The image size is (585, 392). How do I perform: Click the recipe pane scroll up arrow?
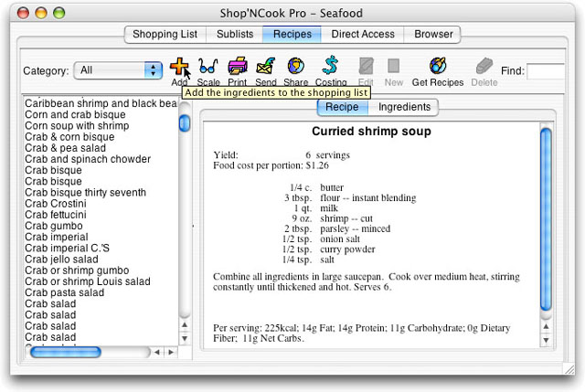click(546, 327)
